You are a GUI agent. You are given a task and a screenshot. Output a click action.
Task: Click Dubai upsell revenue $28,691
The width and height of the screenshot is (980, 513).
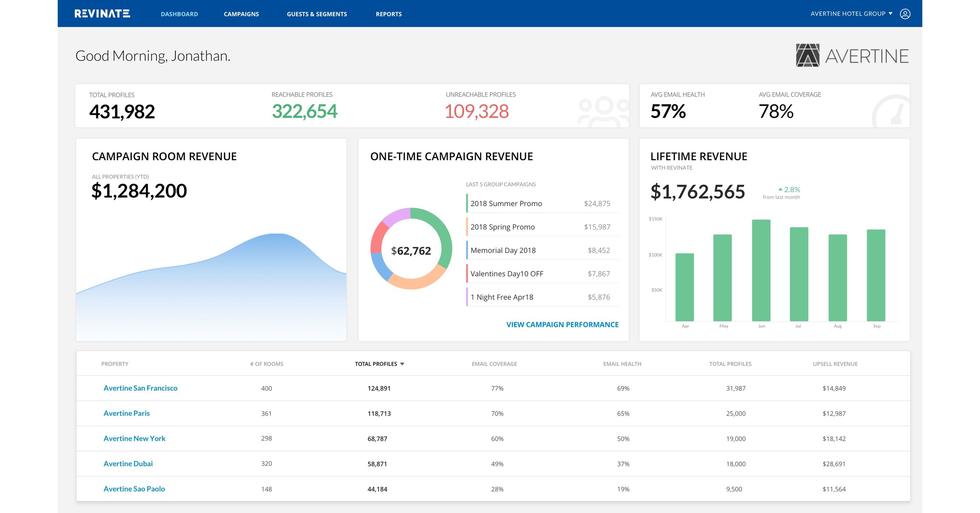[834, 464]
